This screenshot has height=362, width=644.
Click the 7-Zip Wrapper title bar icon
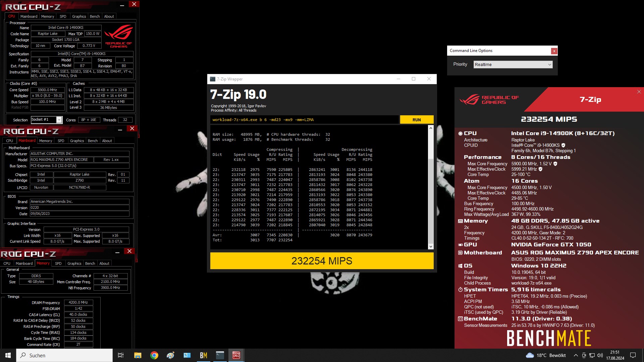coord(213,79)
